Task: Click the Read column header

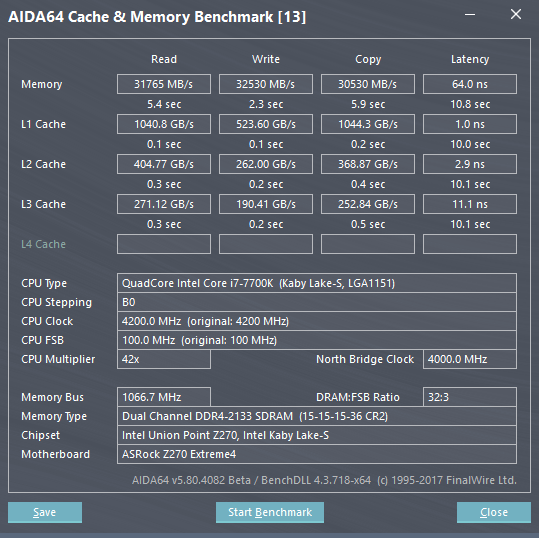Action: (164, 59)
